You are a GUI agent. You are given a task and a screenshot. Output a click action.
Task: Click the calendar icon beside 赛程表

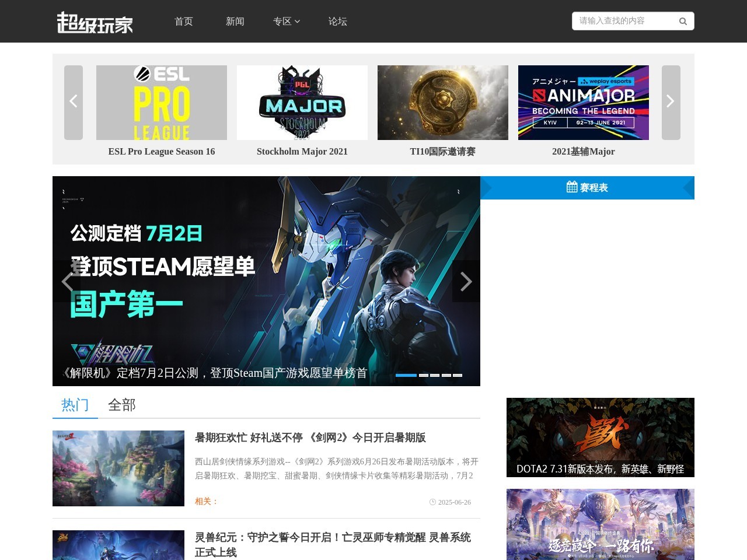click(x=572, y=187)
